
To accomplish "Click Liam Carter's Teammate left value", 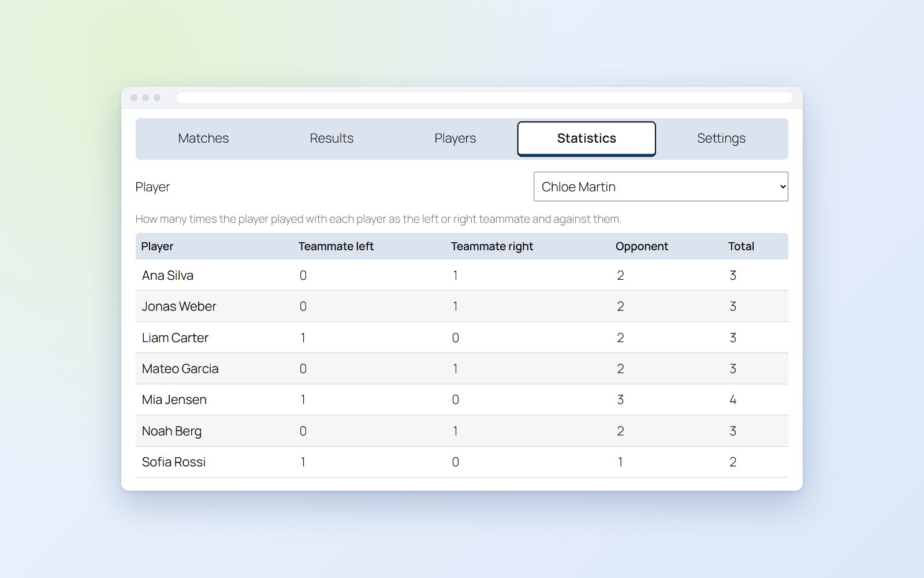I will [x=303, y=338].
